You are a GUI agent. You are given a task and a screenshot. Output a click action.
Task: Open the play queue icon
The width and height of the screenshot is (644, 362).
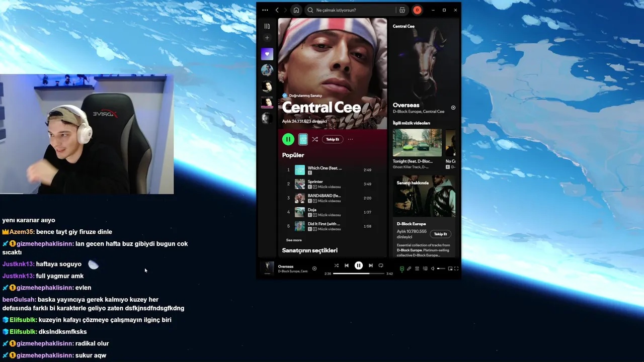[417, 268]
